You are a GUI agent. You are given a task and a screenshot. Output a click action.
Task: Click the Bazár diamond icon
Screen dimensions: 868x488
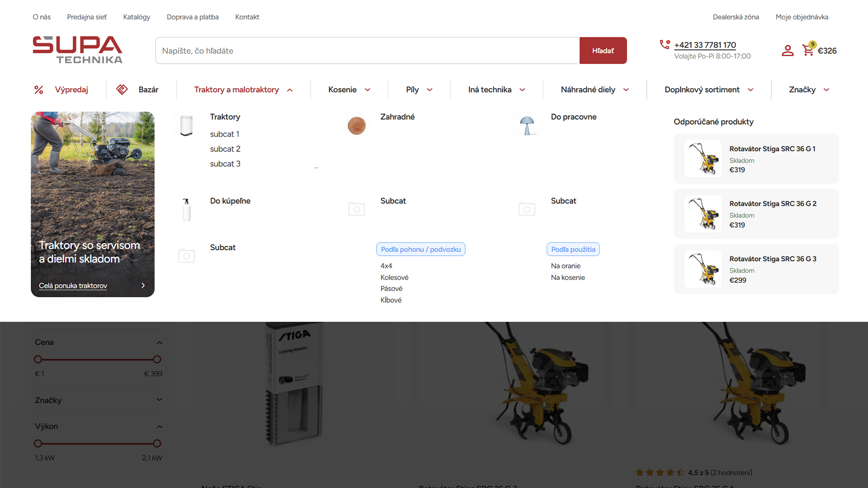click(122, 89)
